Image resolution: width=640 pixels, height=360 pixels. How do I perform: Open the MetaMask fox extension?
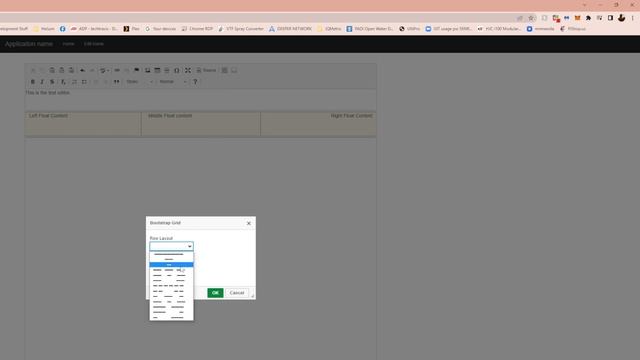(x=578, y=18)
